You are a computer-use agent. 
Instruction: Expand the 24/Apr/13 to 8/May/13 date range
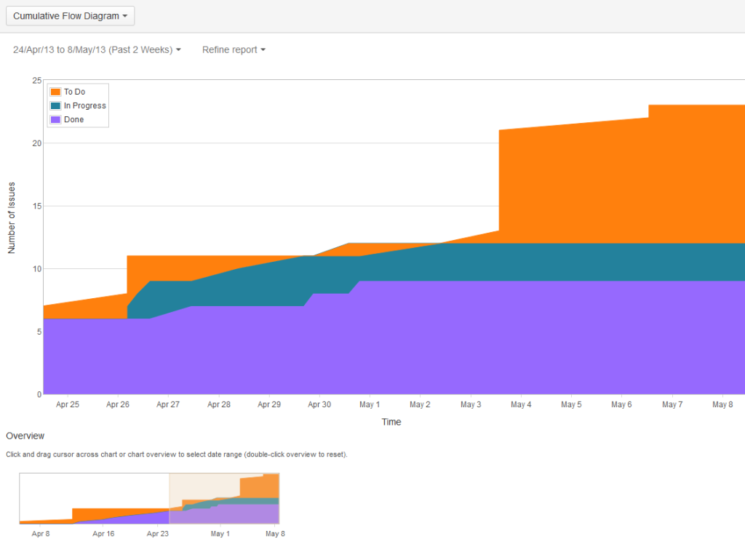click(x=97, y=49)
